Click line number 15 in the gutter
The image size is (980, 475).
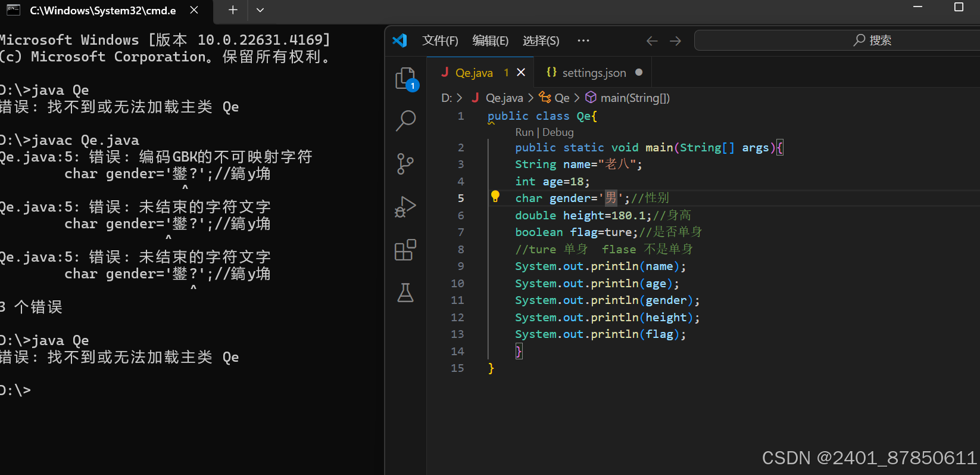pos(457,368)
